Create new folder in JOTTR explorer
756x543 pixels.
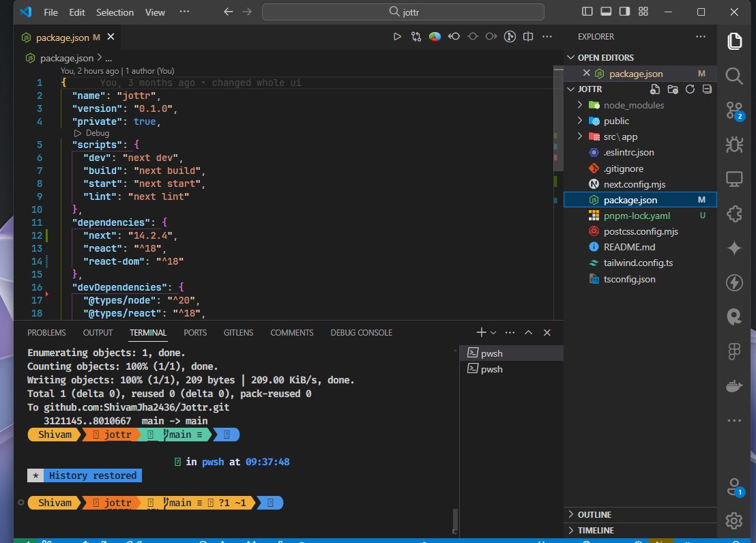tap(673, 89)
